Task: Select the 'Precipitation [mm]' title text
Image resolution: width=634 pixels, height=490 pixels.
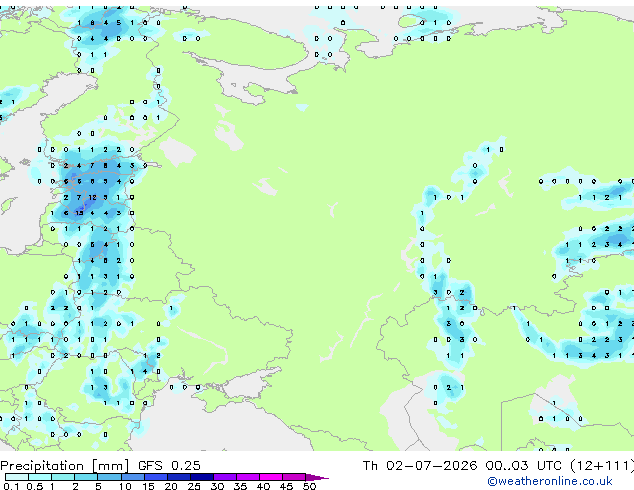Action: click(x=65, y=466)
